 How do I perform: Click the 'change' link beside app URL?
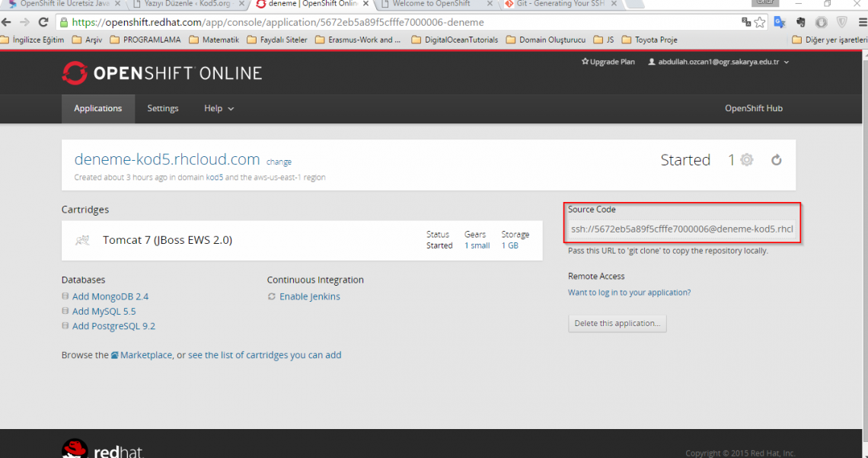pyautogui.click(x=279, y=162)
